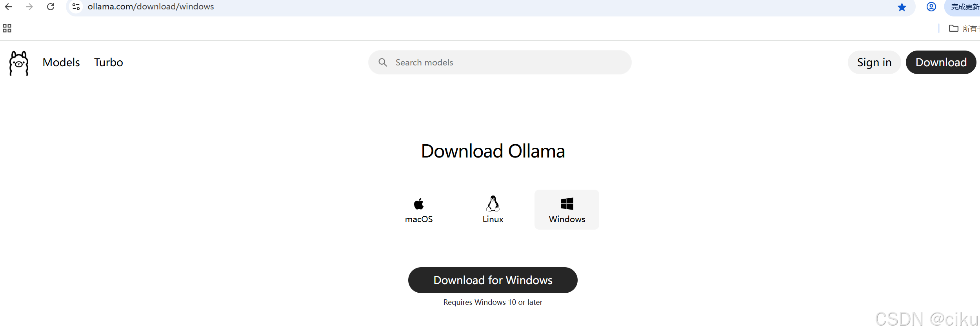Viewport: 980px width, 335px height.
Task: Click the browser forward arrow
Action: (29, 7)
